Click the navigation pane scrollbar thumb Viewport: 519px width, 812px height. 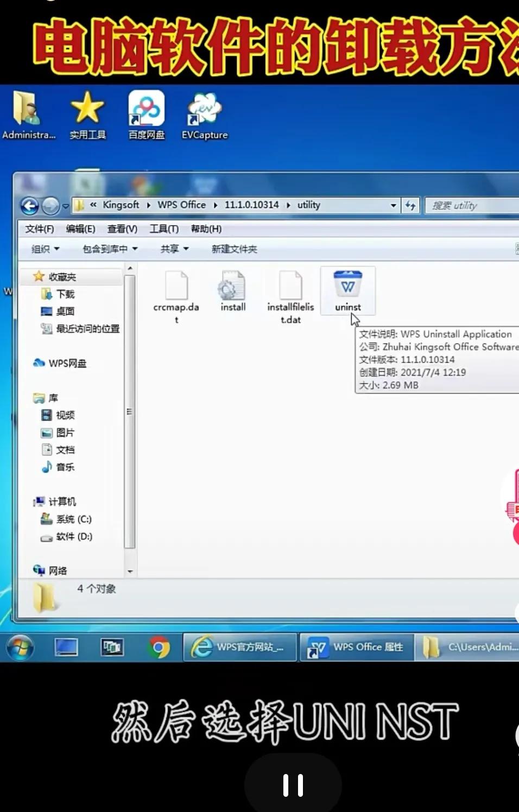click(130, 411)
